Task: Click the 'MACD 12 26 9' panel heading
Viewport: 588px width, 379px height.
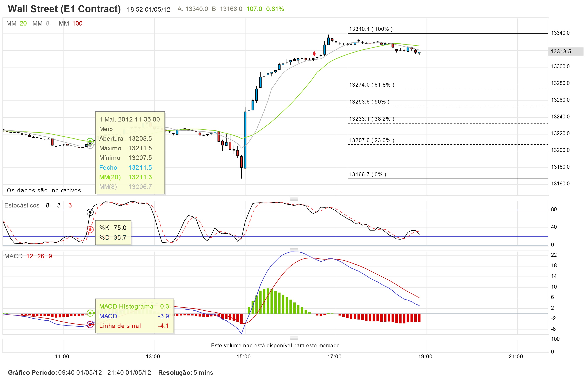Action: coord(28,256)
